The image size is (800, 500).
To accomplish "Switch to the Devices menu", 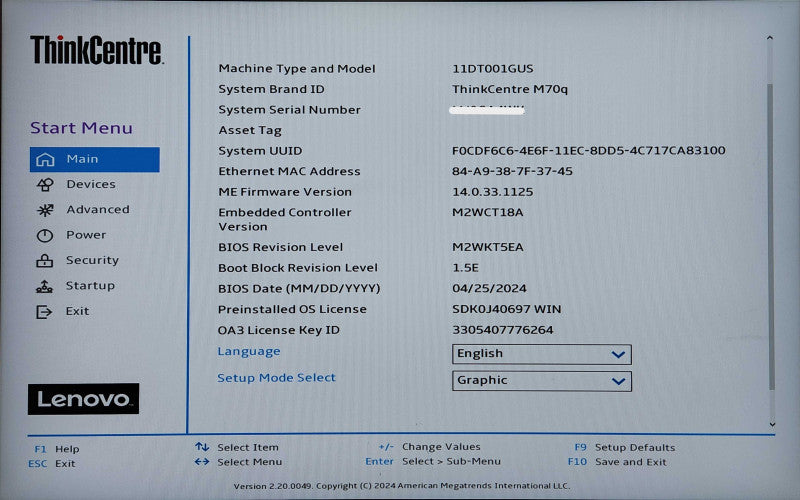I will [91, 184].
